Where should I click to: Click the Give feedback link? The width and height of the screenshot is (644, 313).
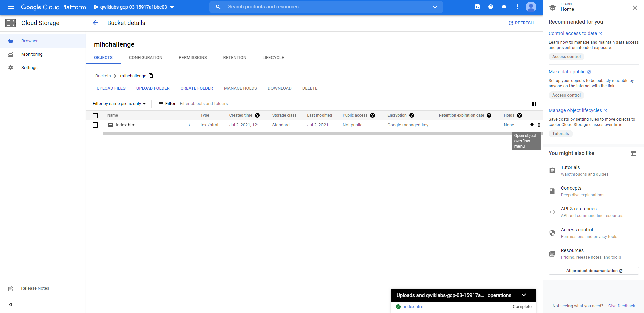(x=622, y=306)
